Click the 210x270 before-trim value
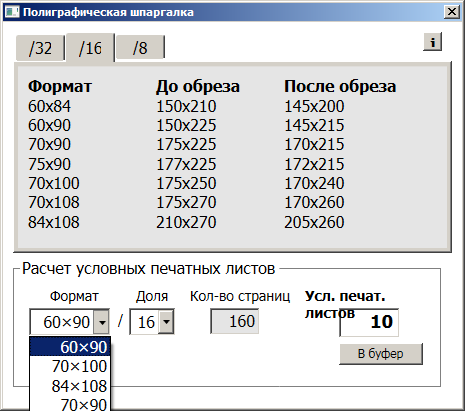This screenshot has width=465, height=411. [186, 222]
